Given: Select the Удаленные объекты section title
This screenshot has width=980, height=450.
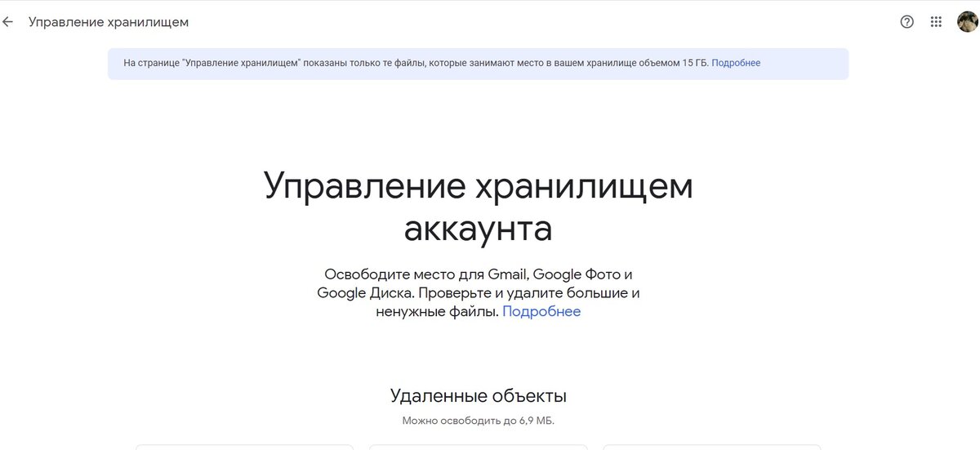Looking at the screenshot, I should (x=479, y=396).
